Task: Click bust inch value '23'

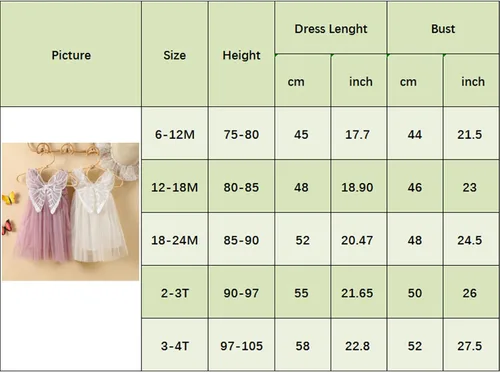Action: [x=471, y=187]
